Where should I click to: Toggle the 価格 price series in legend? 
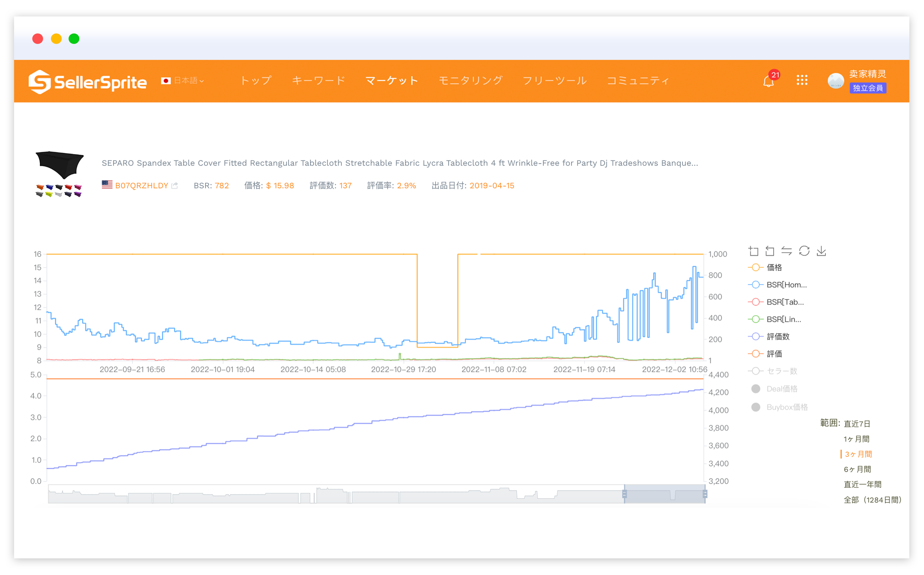pyautogui.click(x=765, y=268)
